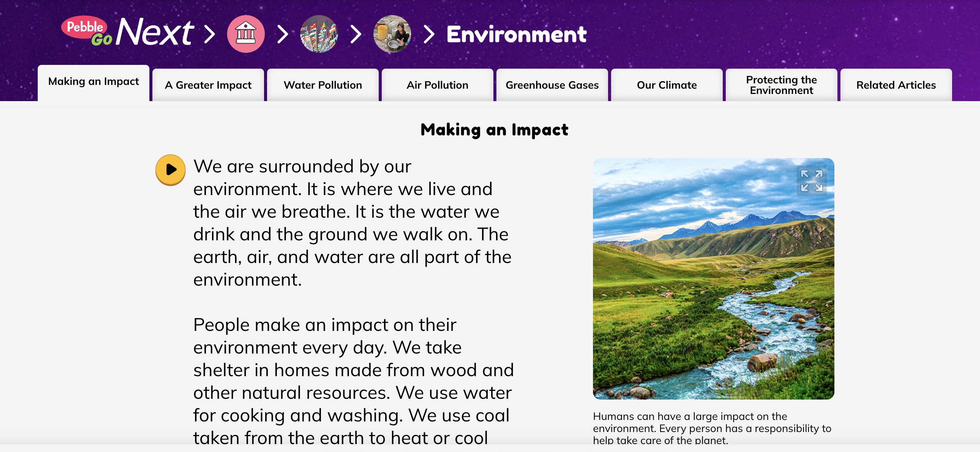Open the world flags breadcrumb icon
980x452 pixels.
319,34
